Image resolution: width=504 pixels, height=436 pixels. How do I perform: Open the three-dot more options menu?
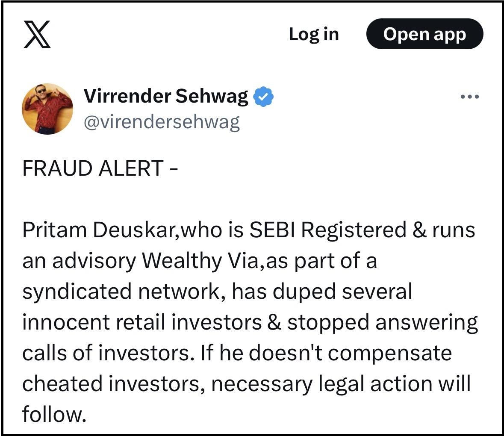click(x=469, y=97)
